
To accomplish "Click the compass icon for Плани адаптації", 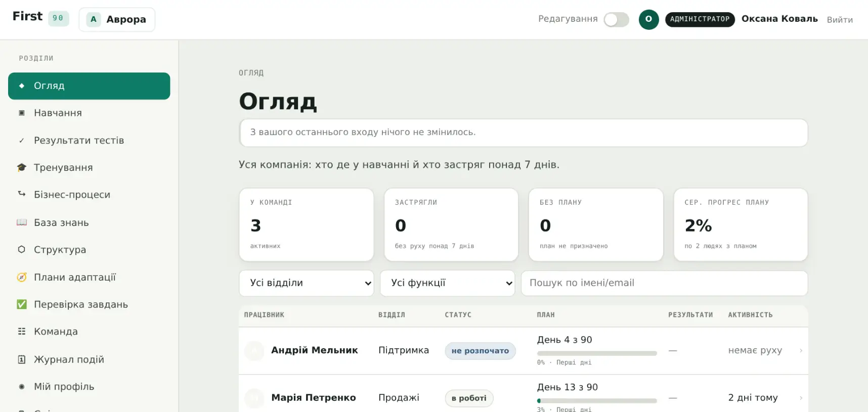I will 22,277.
